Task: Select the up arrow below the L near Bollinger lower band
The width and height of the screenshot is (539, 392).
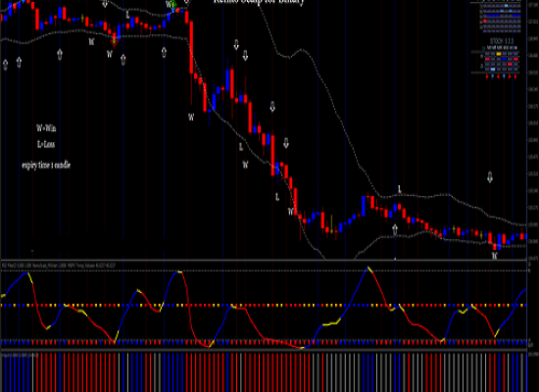Action: [x=395, y=229]
